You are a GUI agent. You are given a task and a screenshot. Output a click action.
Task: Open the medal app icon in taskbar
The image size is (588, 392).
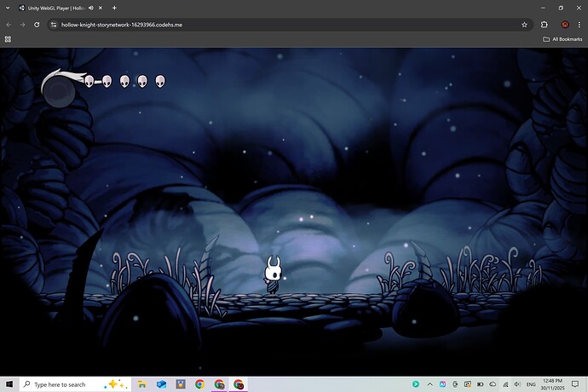[181, 384]
